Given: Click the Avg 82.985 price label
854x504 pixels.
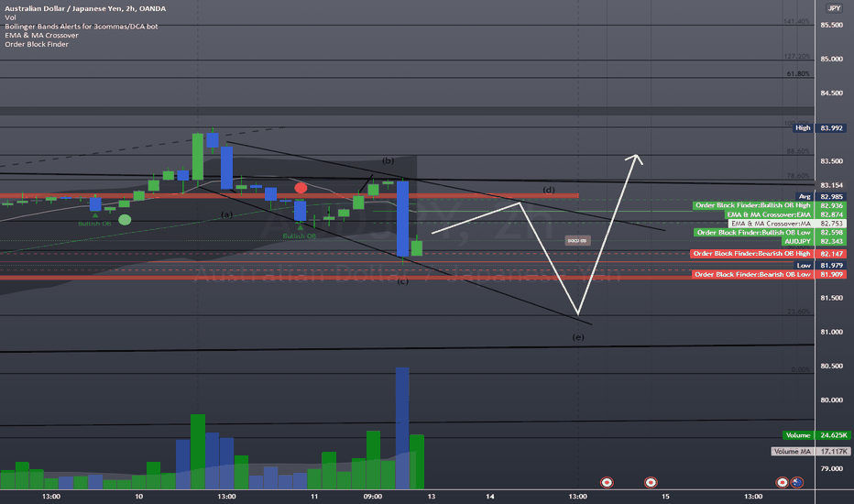Looking at the screenshot, I should tap(821, 196).
